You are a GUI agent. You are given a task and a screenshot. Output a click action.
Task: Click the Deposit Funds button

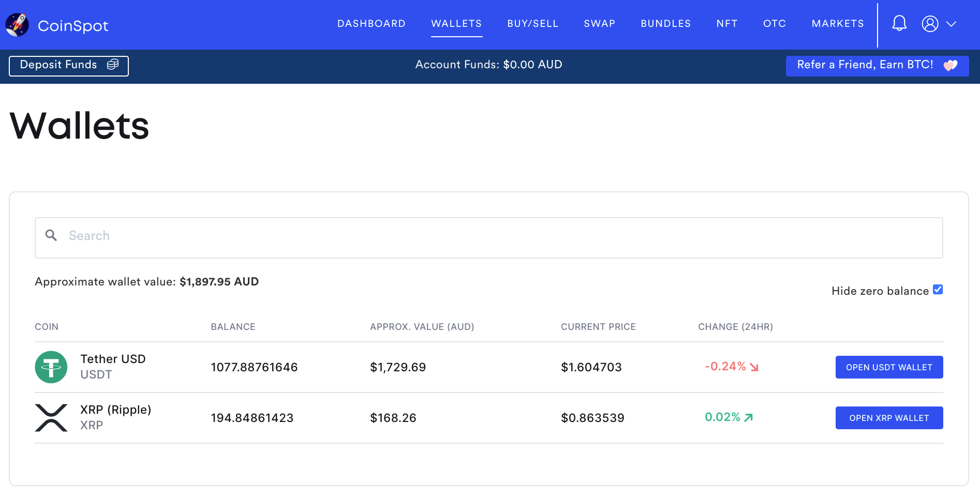69,66
